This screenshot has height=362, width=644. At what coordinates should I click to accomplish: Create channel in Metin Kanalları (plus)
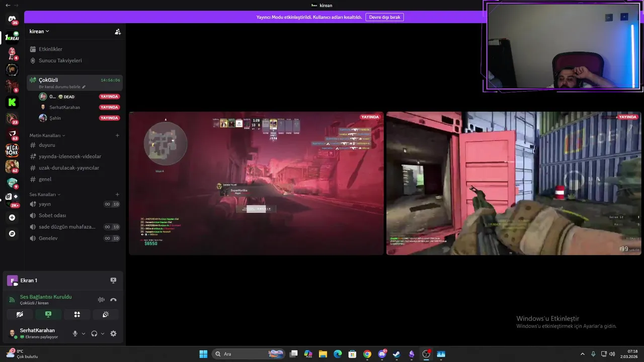[117, 135]
